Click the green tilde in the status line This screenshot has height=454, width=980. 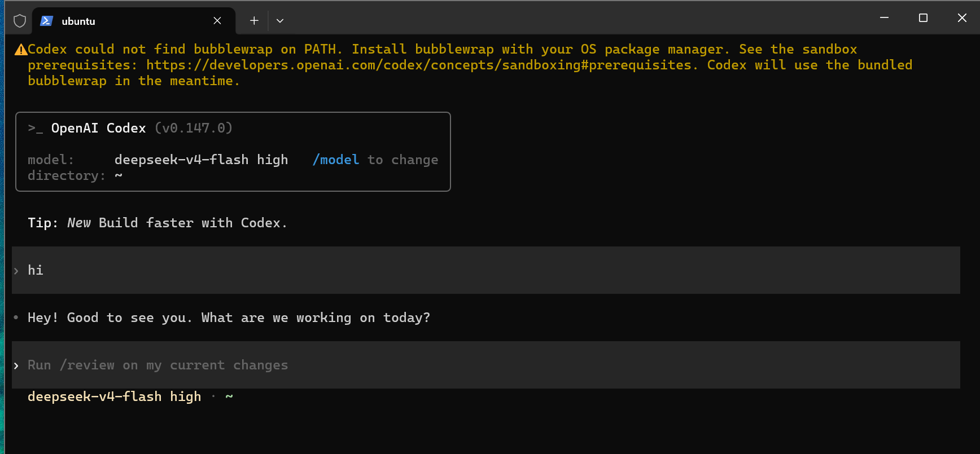point(229,396)
